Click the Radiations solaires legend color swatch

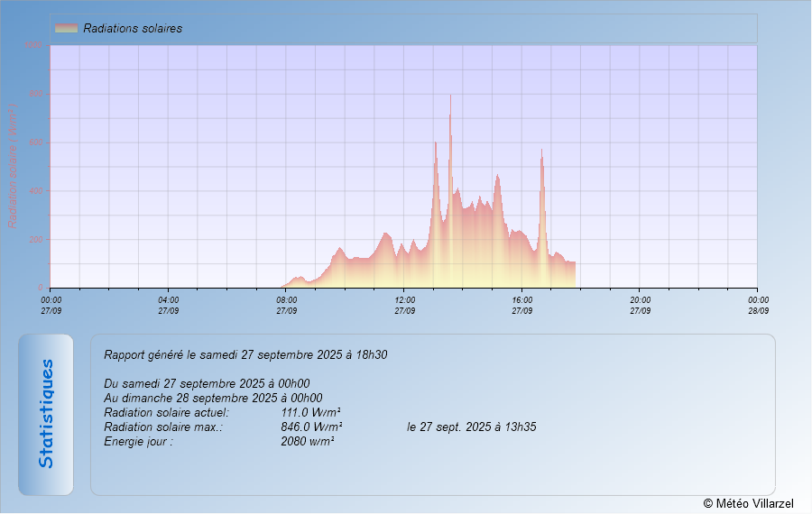tap(66, 28)
